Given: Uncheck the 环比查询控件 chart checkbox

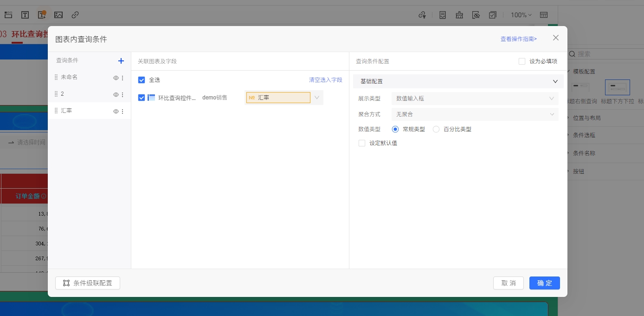Looking at the screenshot, I should 142,98.
